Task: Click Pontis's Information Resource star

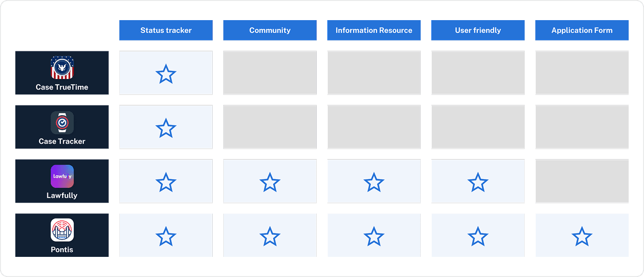Action: [374, 236]
